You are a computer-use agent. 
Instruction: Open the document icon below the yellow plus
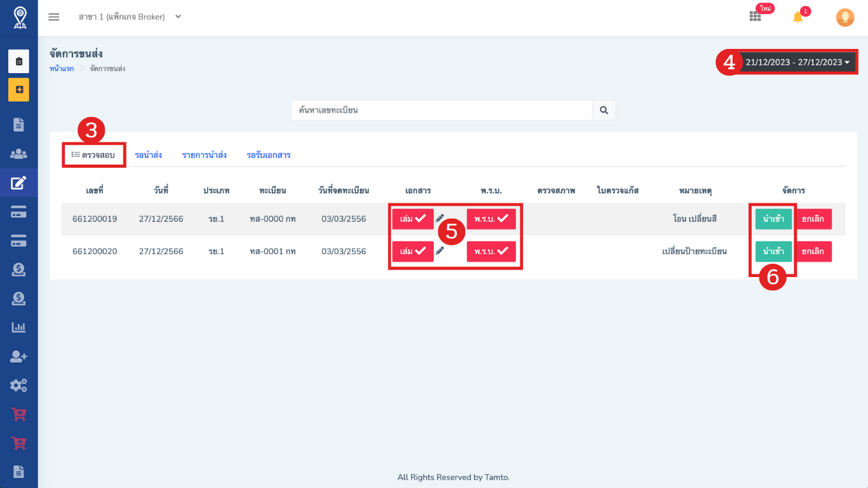click(x=18, y=125)
